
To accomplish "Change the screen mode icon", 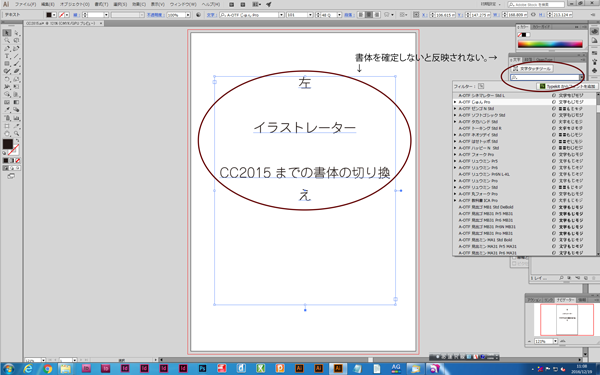I will pyautogui.click(x=11, y=176).
